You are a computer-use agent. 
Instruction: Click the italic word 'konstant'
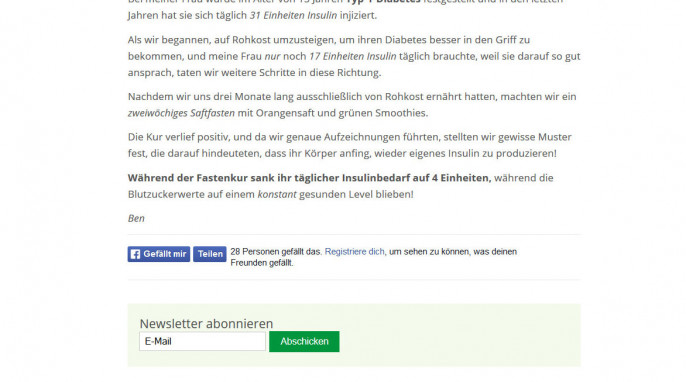point(277,194)
